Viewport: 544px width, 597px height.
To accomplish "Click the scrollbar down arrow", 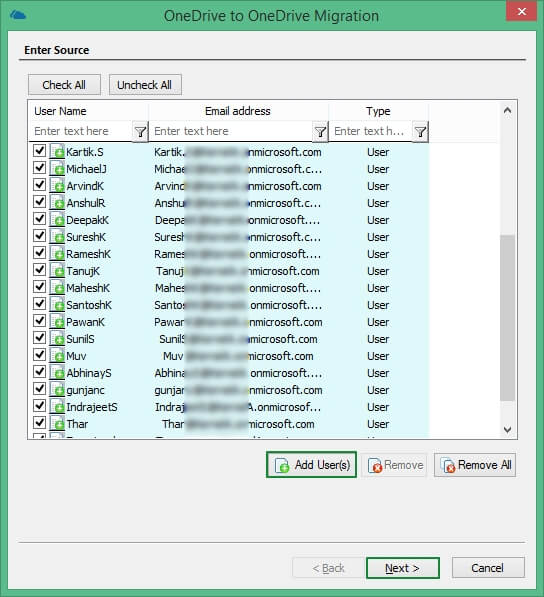I will 507,429.
